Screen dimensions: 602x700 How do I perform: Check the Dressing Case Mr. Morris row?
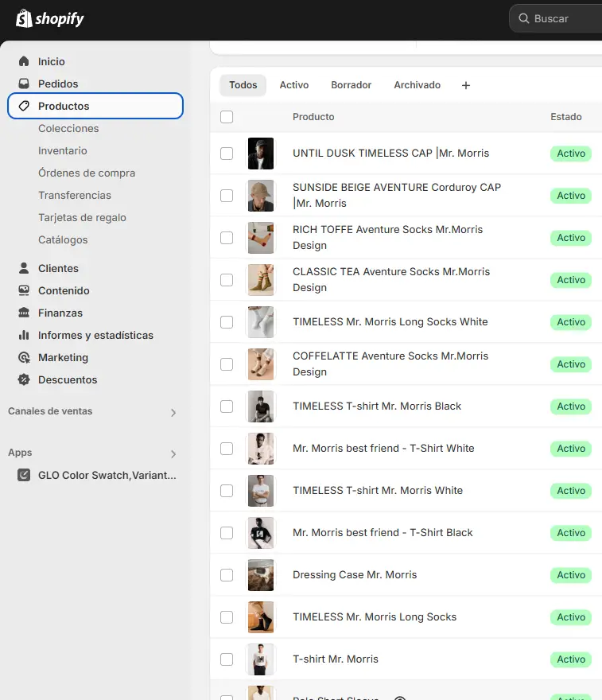pyautogui.click(x=227, y=575)
